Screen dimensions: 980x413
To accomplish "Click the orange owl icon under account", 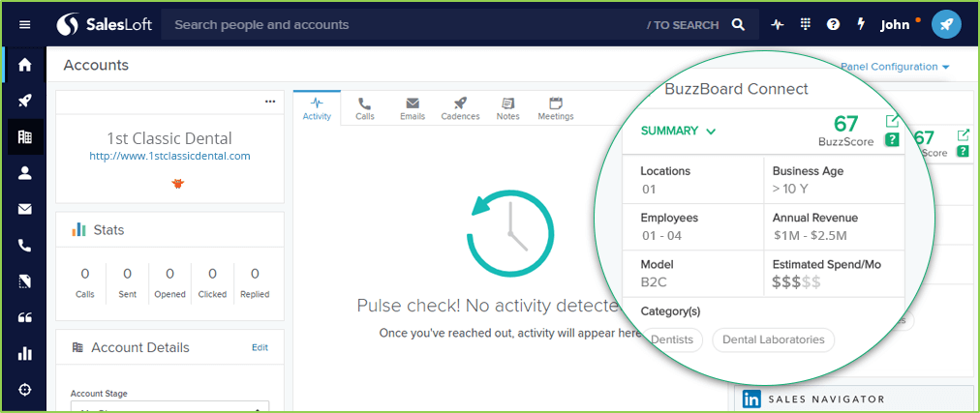I will 178,184.
